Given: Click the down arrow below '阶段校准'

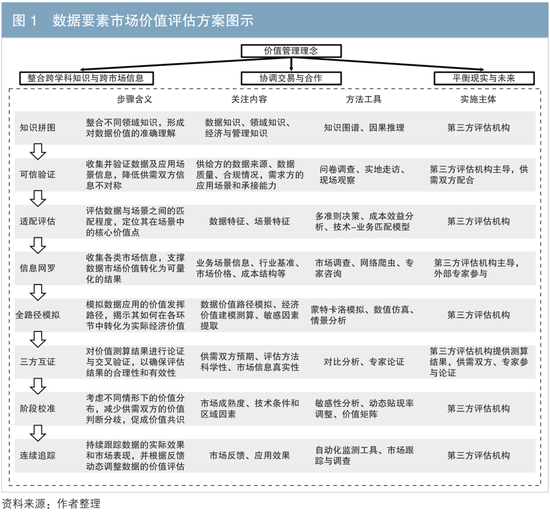Looking at the screenshot, I should (38, 433).
